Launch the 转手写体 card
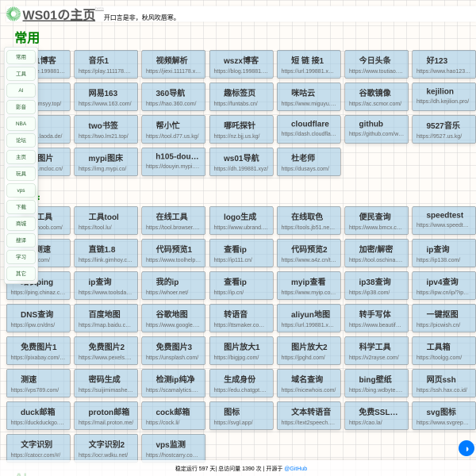Screen dimensions: 476x476 point(376,318)
